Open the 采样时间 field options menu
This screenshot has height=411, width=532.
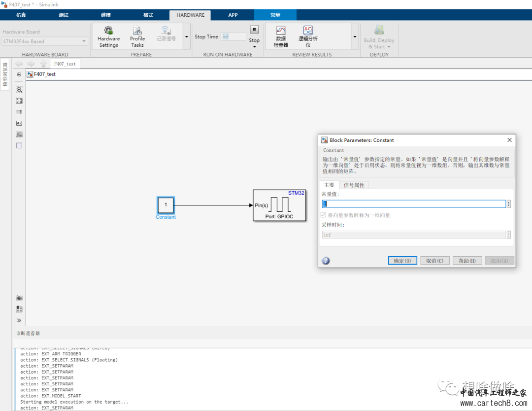point(508,235)
